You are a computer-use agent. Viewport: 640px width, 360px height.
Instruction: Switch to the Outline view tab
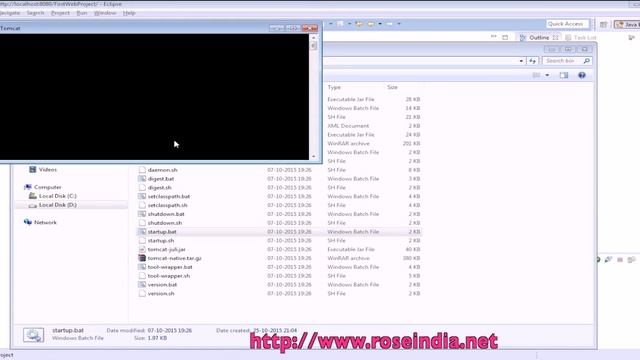[x=539, y=38]
